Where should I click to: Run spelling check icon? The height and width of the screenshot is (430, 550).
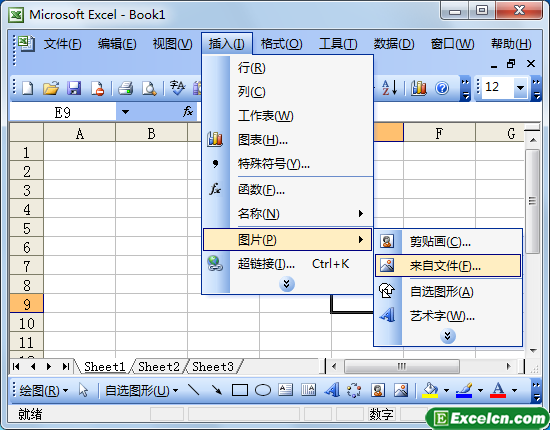[x=177, y=88]
